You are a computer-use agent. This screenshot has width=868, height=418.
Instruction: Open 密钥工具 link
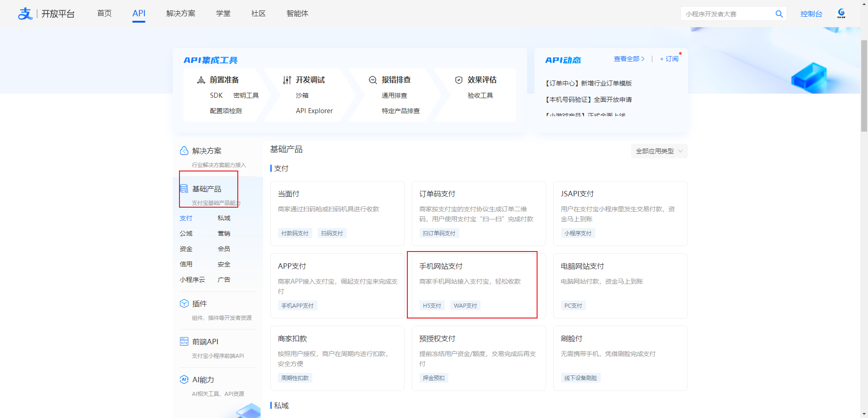246,95
